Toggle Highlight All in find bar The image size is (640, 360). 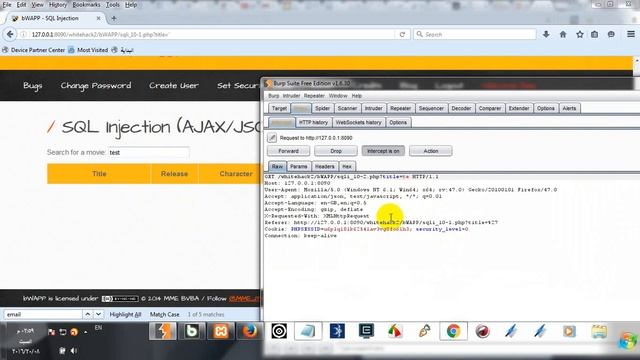[125, 314]
